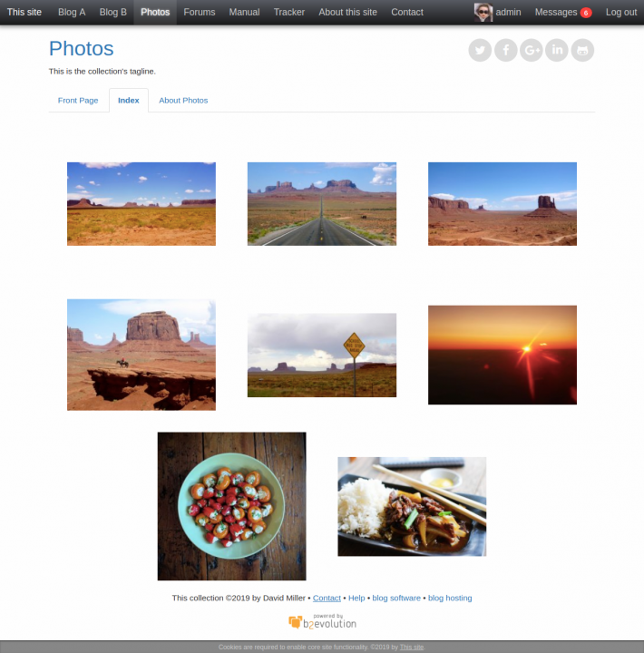Select the About Photos tab
The image size is (644, 653).
pos(183,101)
